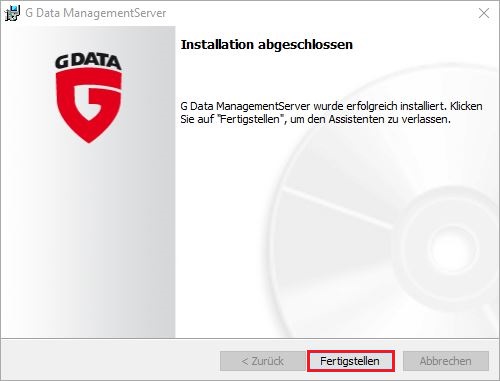Close the G Data ManagementServer installer window
The width and height of the screenshot is (500, 381).
484,13
